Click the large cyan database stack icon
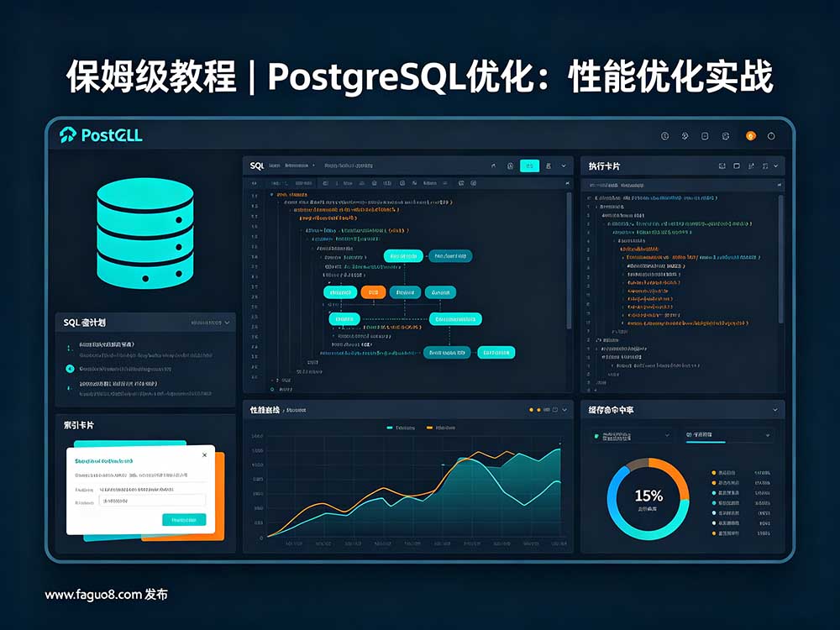This screenshot has height=630, width=840. [x=145, y=233]
